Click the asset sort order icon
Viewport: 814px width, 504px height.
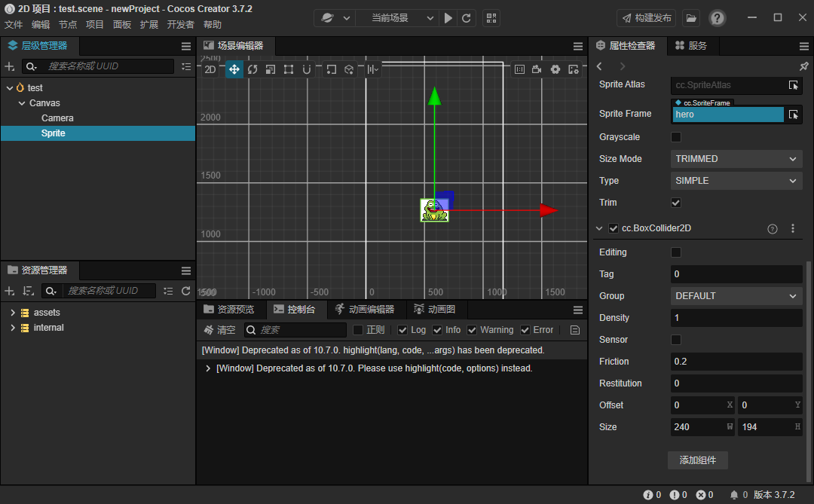[29, 292]
